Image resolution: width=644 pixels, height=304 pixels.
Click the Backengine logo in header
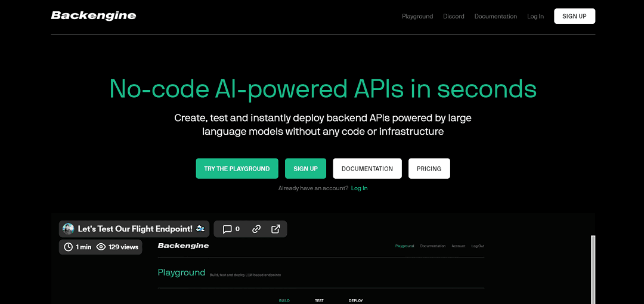pyautogui.click(x=93, y=15)
